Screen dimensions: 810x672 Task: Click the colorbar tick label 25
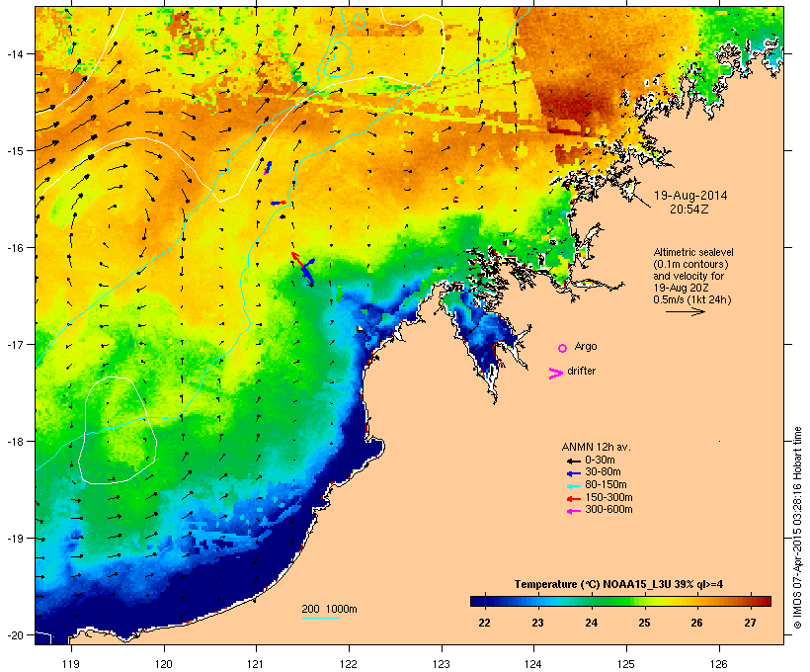coord(644,623)
